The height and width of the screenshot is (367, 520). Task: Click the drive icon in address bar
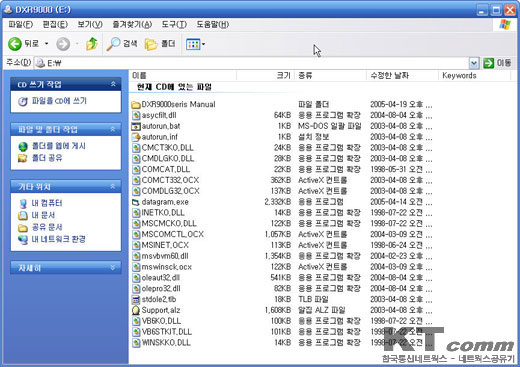[40, 63]
